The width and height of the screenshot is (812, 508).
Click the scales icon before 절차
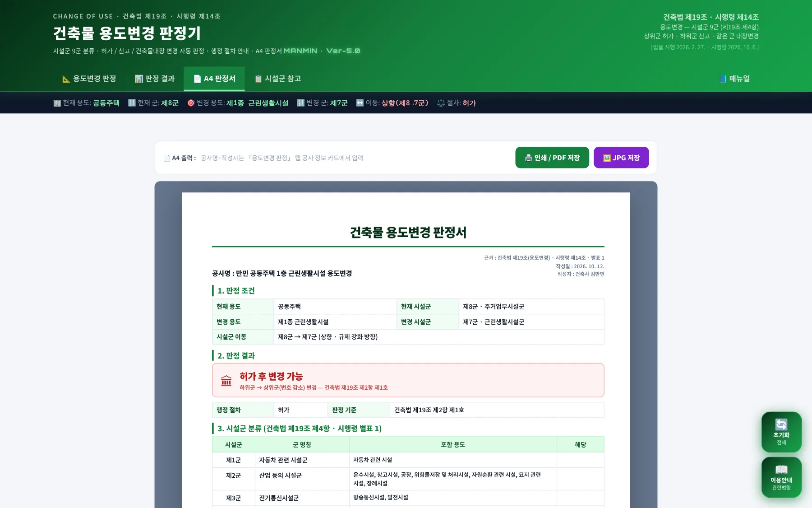click(x=441, y=103)
